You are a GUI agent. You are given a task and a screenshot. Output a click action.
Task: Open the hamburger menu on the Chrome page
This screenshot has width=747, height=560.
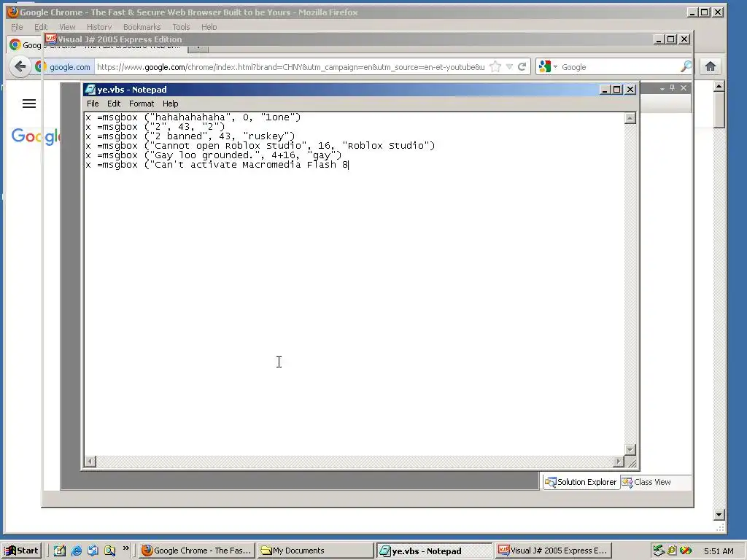point(29,104)
